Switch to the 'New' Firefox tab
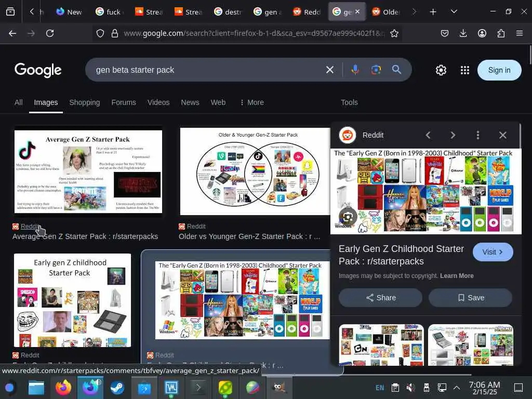 coord(69,12)
